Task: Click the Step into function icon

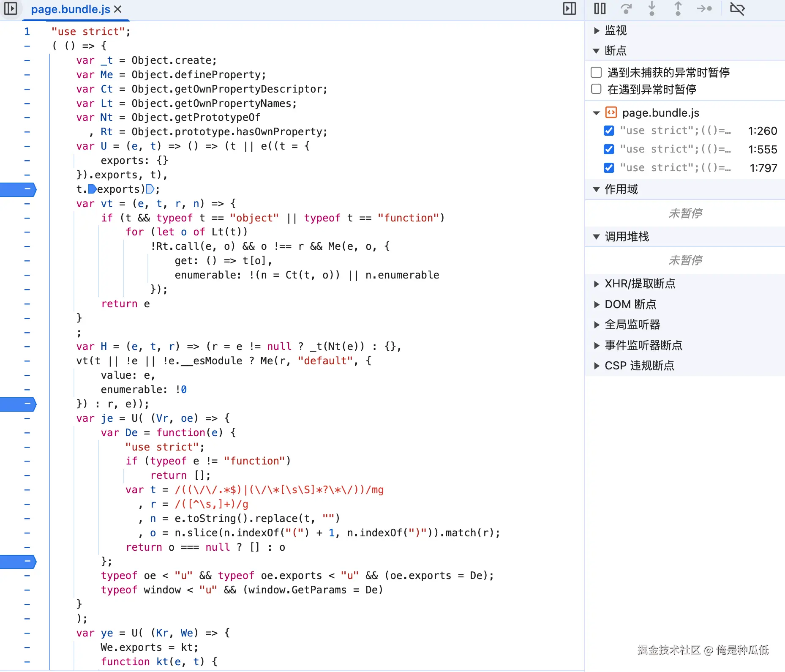Action: pos(652,8)
